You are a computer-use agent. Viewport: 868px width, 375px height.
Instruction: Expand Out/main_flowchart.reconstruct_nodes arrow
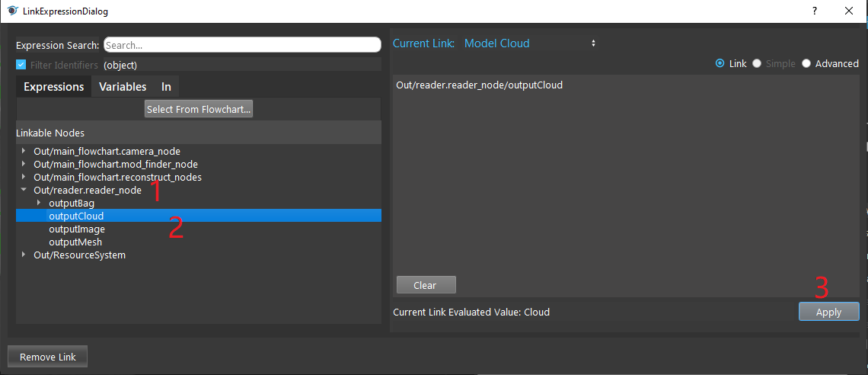click(24, 177)
